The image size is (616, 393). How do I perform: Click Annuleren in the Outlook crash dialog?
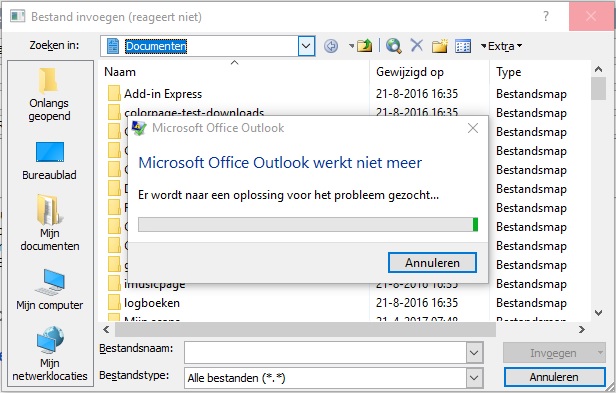(x=432, y=263)
